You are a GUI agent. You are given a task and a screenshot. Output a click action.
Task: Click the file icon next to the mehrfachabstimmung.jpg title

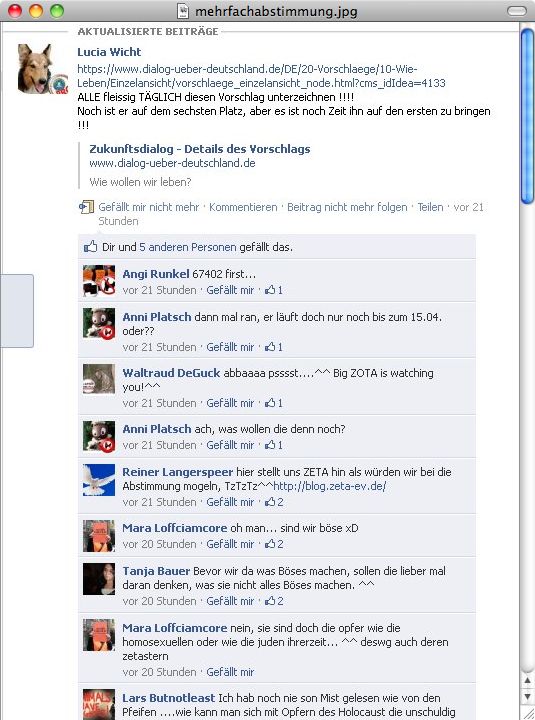pyautogui.click(x=183, y=11)
